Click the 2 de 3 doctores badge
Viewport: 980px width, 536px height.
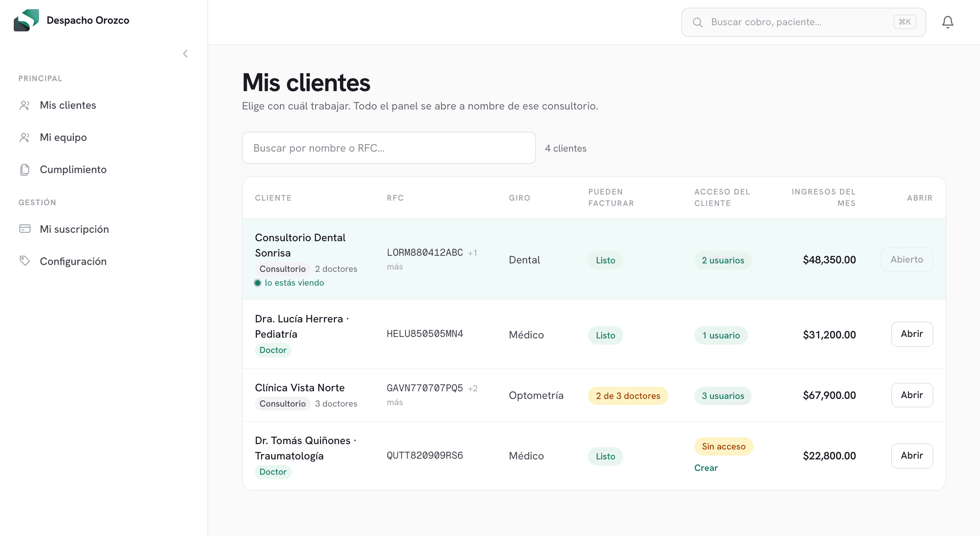pos(628,396)
